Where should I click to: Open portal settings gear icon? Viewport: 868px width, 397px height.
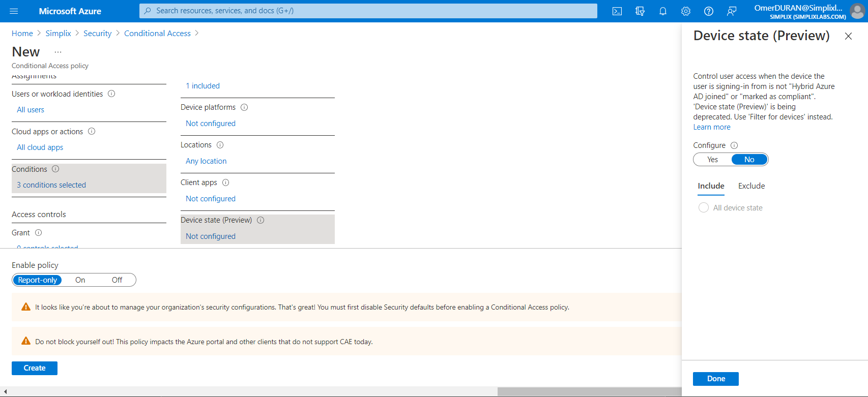(685, 11)
